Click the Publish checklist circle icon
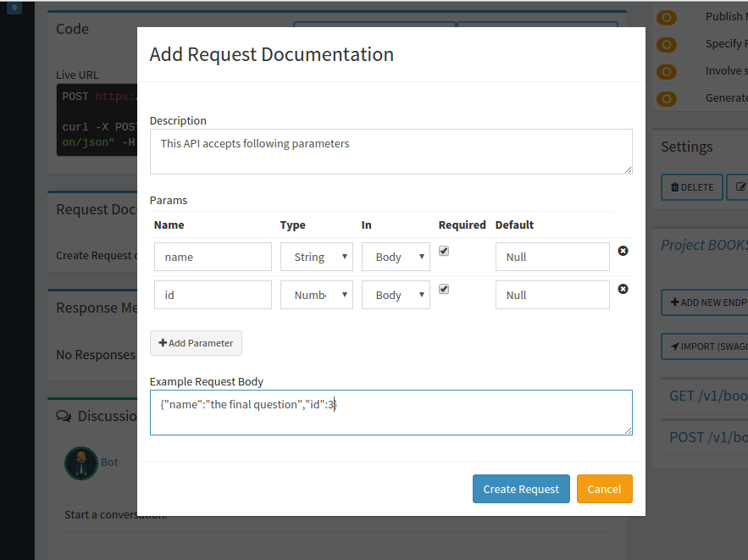 667,18
